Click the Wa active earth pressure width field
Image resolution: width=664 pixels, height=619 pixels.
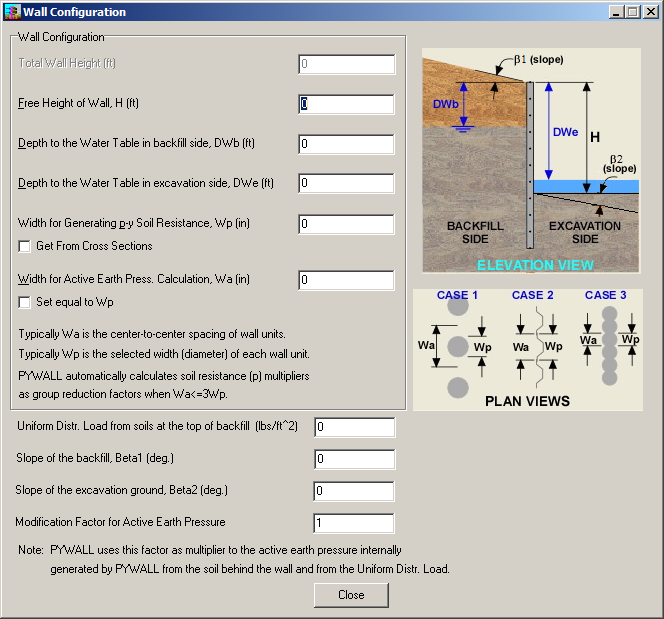click(346, 280)
